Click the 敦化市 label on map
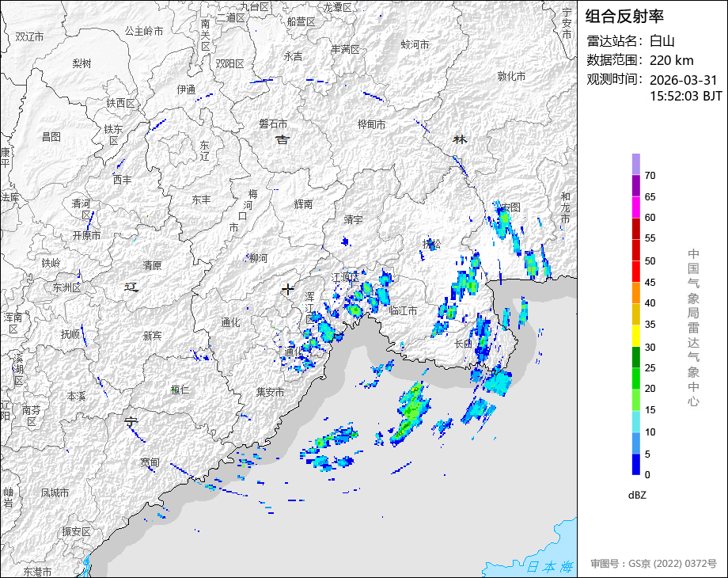This screenshot has height=578, width=728. click(x=512, y=76)
